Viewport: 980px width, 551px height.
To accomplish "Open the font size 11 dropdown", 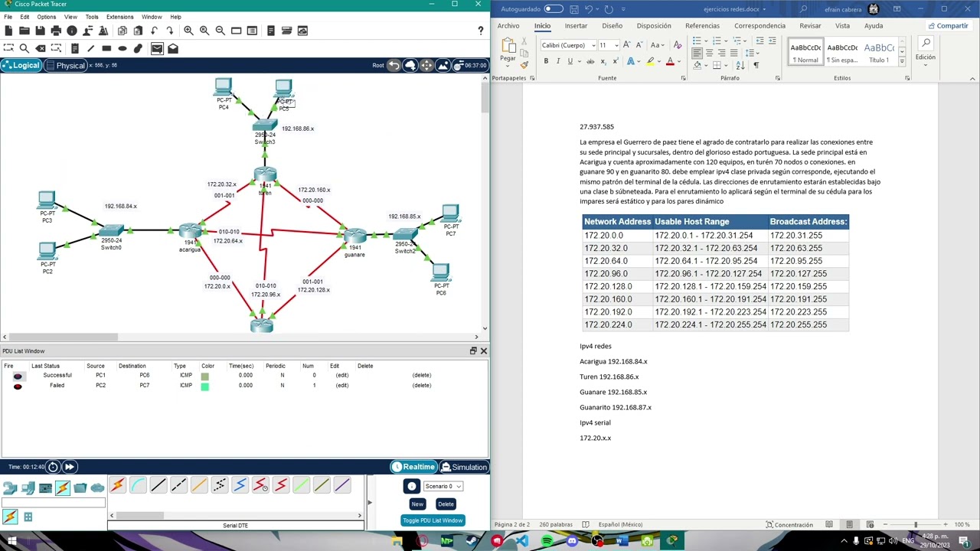I will click(x=616, y=45).
